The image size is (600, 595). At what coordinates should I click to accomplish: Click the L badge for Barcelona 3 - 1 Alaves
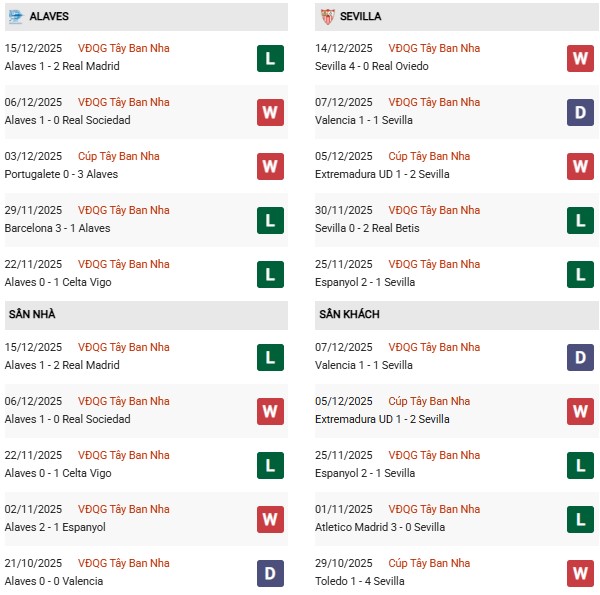tap(269, 220)
